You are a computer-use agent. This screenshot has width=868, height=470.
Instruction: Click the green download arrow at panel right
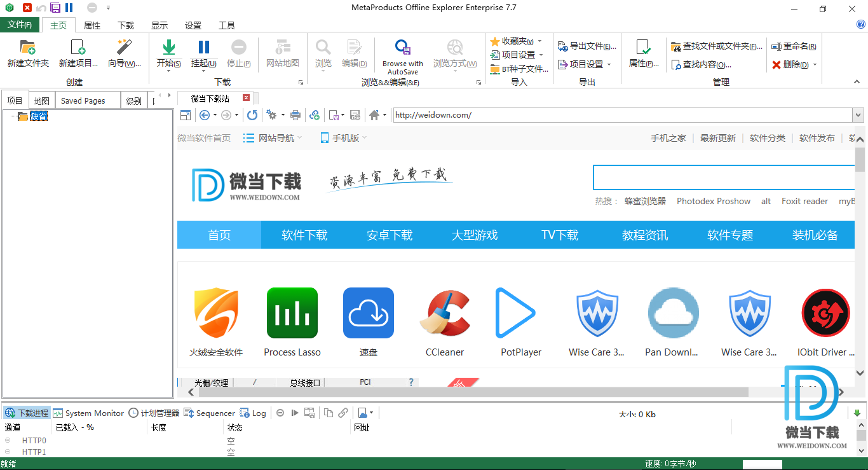(x=857, y=413)
